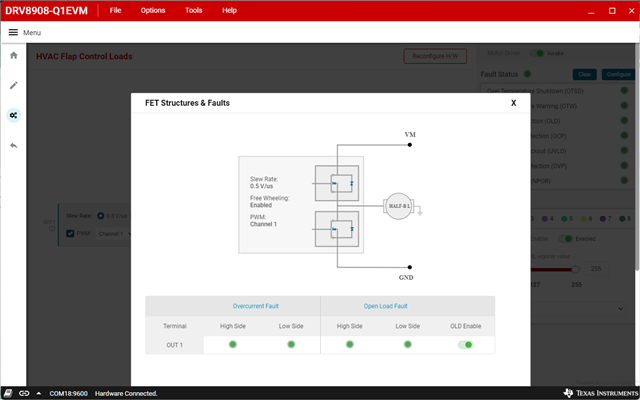Open the pencil edit sidebar icon

pyautogui.click(x=13, y=85)
